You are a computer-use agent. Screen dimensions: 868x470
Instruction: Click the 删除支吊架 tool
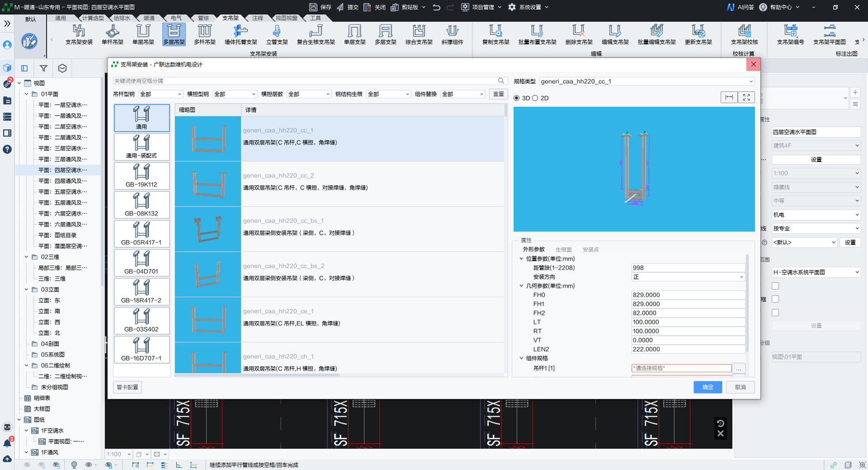pyautogui.click(x=579, y=35)
